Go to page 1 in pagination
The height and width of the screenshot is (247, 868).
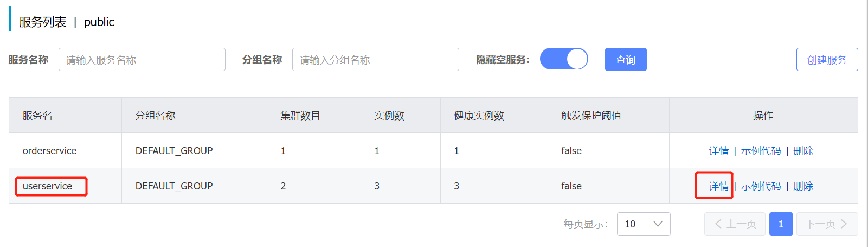(x=781, y=224)
